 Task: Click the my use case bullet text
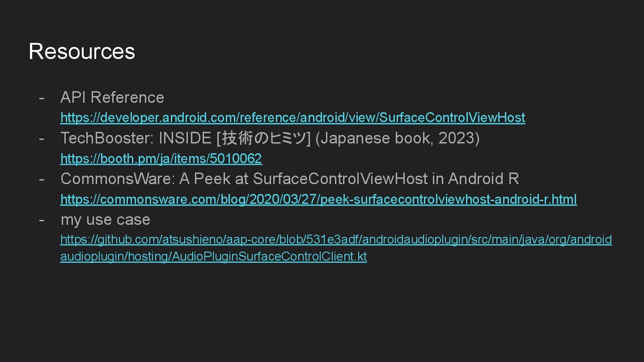pyautogui.click(x=105, y=219)
